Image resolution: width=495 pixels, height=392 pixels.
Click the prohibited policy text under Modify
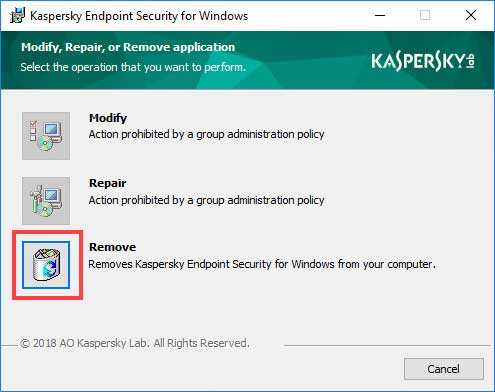206,134
